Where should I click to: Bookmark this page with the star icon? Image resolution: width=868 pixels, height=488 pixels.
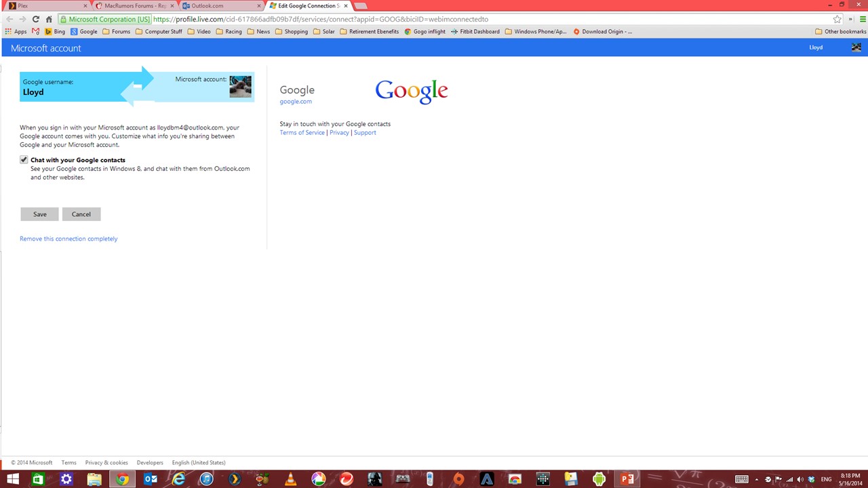tap(837, 19)
